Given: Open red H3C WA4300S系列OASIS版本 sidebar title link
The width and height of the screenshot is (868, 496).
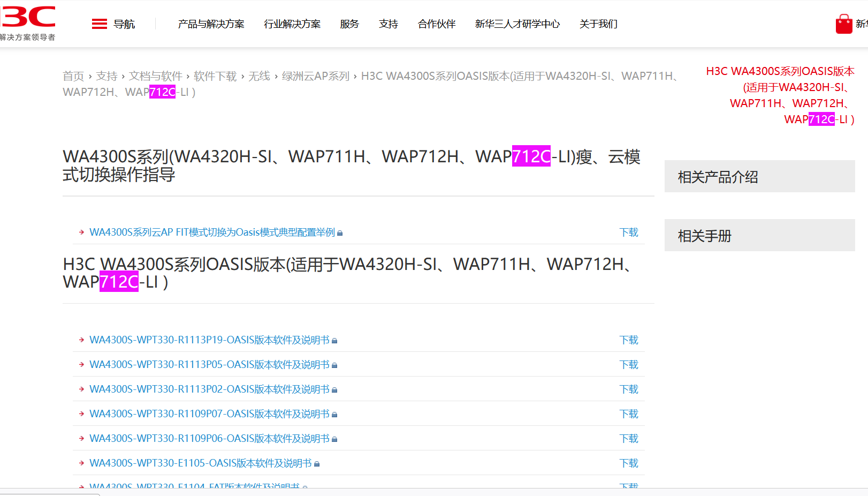Looking at the screenshot, I should [x=780, y=95].
